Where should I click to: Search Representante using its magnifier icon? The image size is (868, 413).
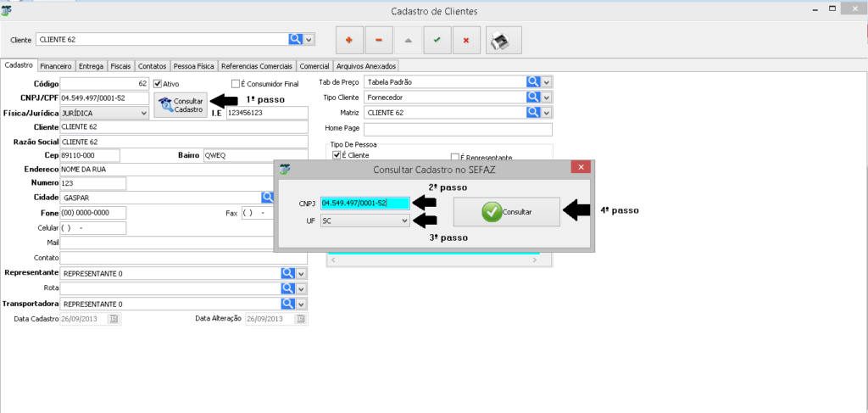click(287, 273)
